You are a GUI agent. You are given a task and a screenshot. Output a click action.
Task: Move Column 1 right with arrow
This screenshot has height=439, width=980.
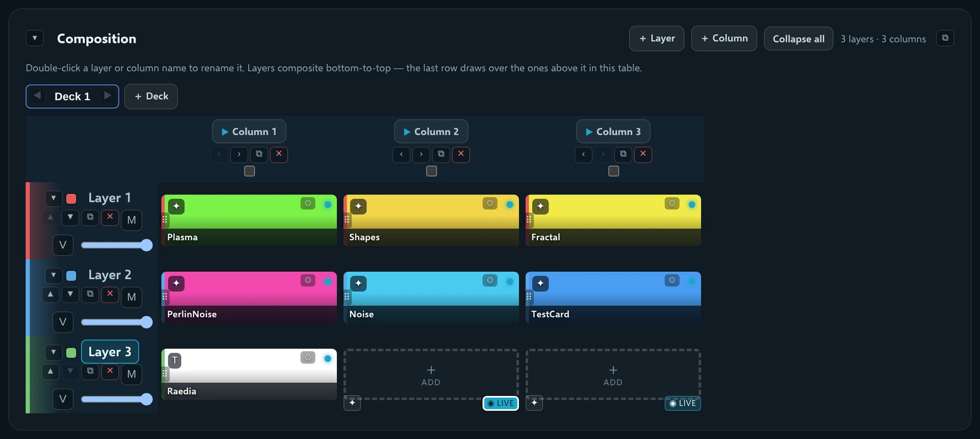tap(239, 154)
